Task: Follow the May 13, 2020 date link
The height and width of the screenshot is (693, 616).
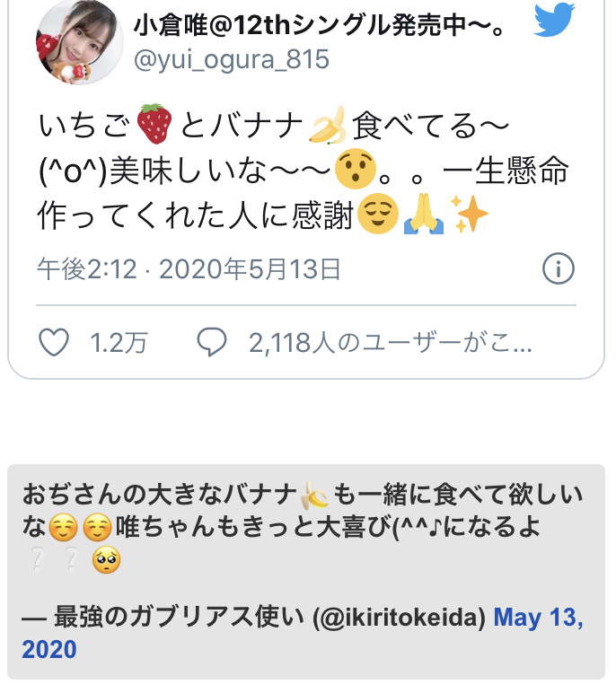Action: (303, 633)
